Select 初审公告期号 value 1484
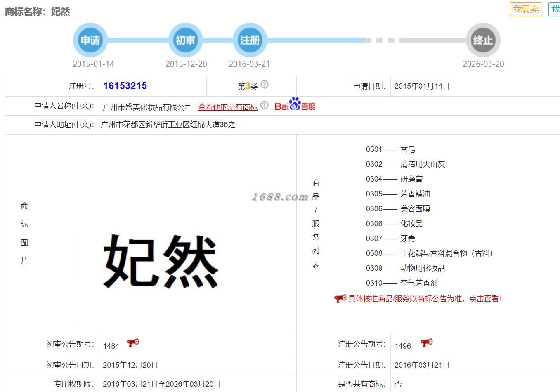This screenshot has width=560, height=392. pos(111,346)
